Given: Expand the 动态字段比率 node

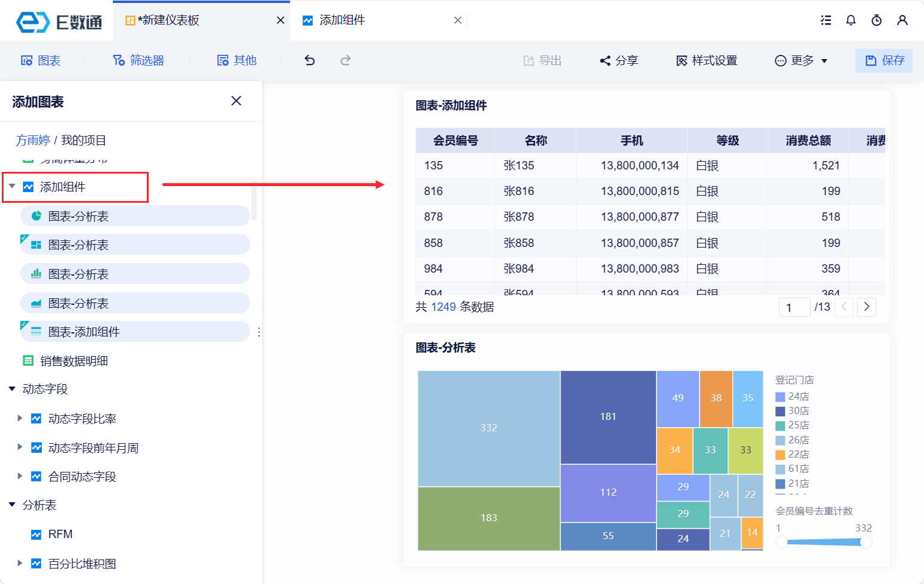Looking at the screenshot, I should (20, 418).
